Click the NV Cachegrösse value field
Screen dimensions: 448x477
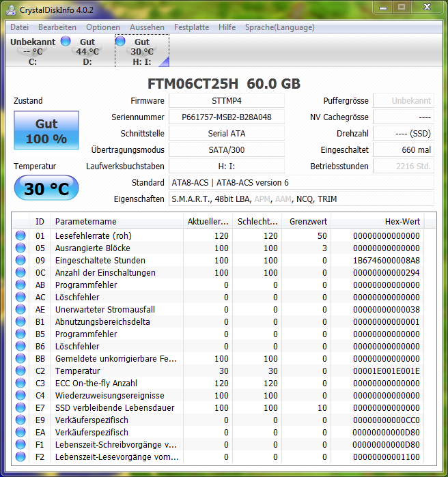[404, 117]
